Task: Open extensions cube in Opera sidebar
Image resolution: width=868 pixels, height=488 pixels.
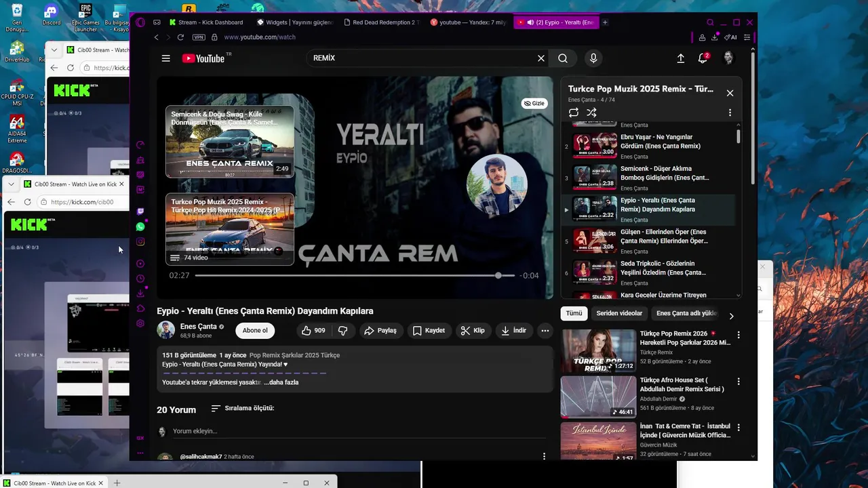Action: 140,308
